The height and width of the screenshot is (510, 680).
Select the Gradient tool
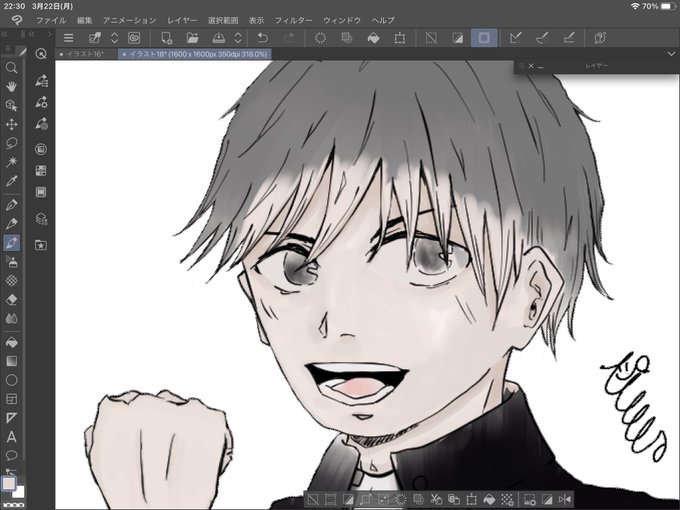pyautogui.click(x=12, y=361)
